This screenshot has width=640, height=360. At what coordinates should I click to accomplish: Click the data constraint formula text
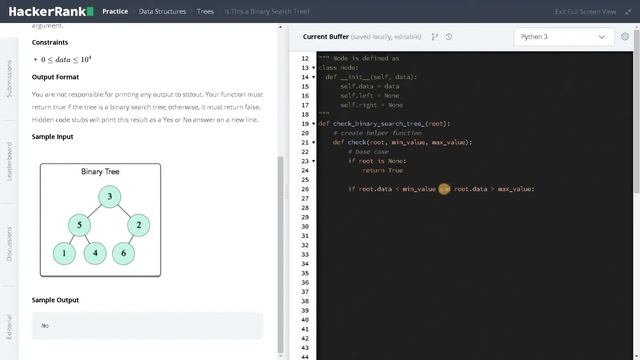click(66, 60)
